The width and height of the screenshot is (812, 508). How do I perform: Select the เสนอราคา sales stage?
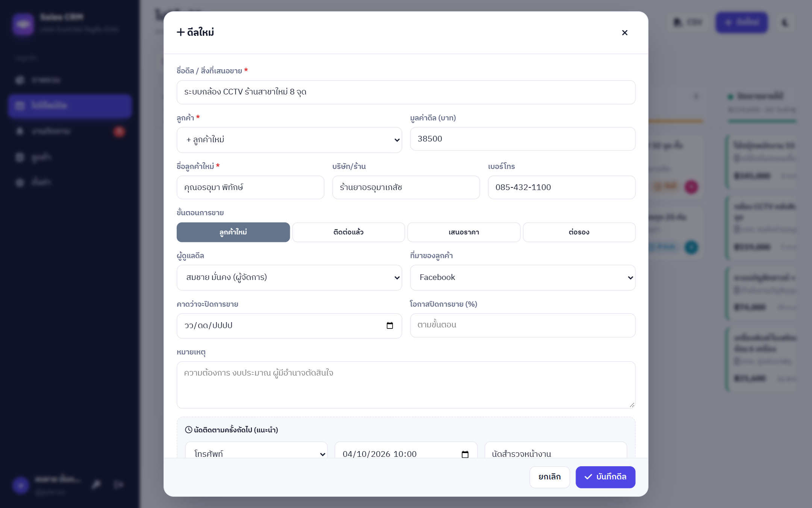click(x=464, y=232)
